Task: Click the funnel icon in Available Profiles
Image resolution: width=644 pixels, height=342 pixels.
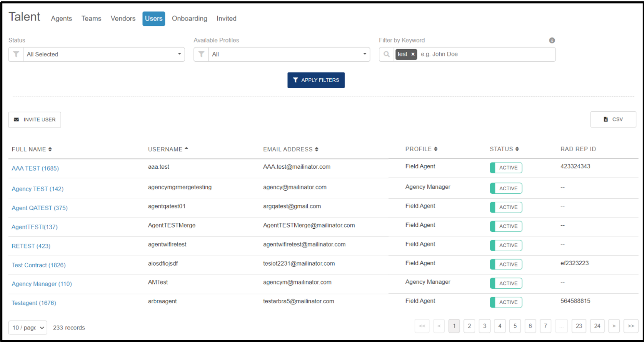Action: (201, 54)
